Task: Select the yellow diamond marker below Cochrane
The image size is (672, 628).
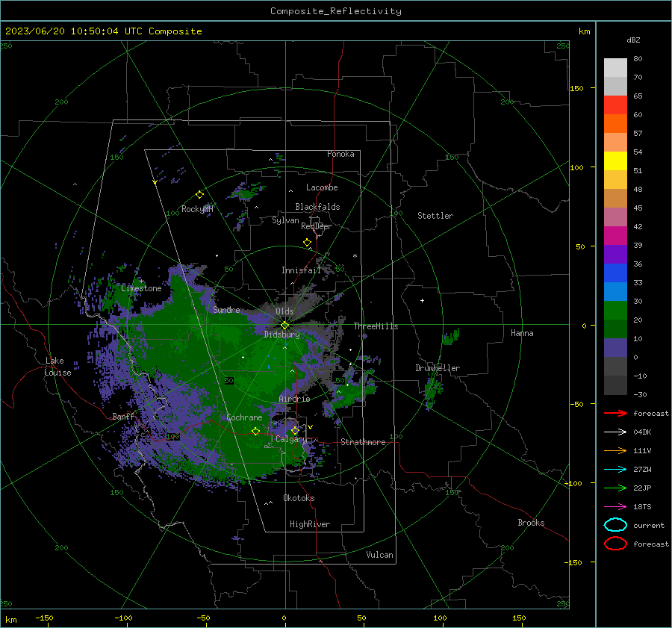Action: 256,431
